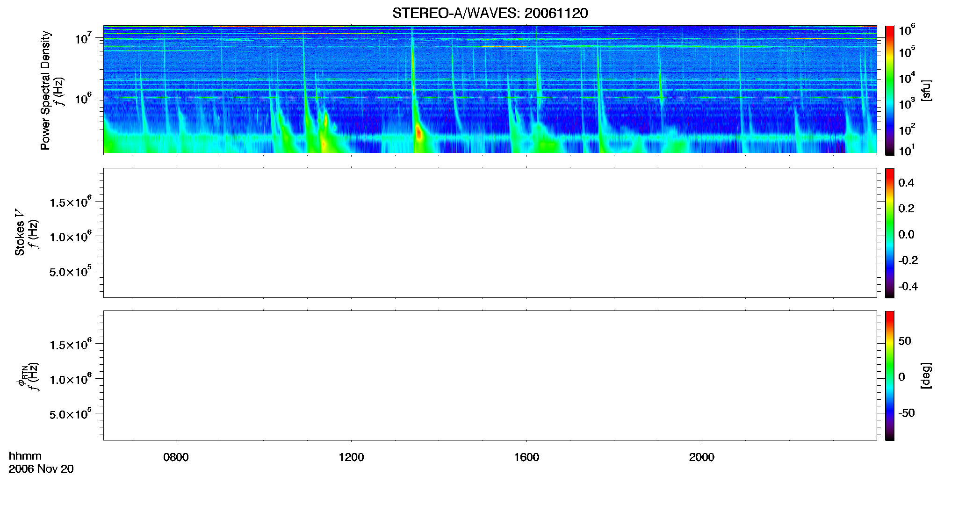Click the Stokes V colorbar
The height and width of the screenshot is (505, 980).
click(x=890, y=233)
